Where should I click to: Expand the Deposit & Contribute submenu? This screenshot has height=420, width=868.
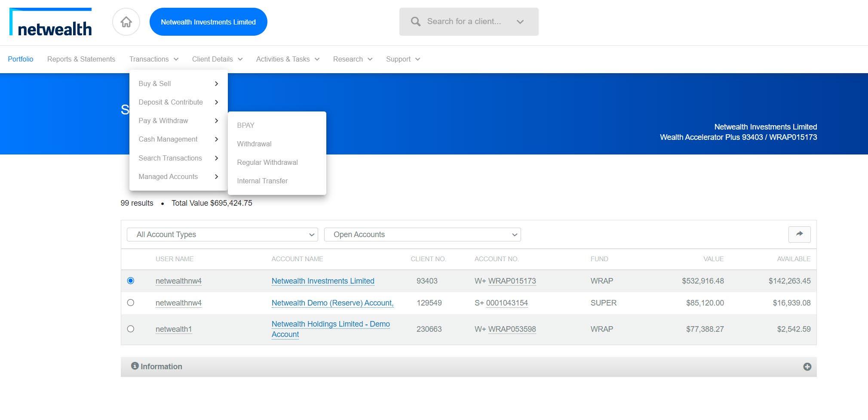pos(178,102)
